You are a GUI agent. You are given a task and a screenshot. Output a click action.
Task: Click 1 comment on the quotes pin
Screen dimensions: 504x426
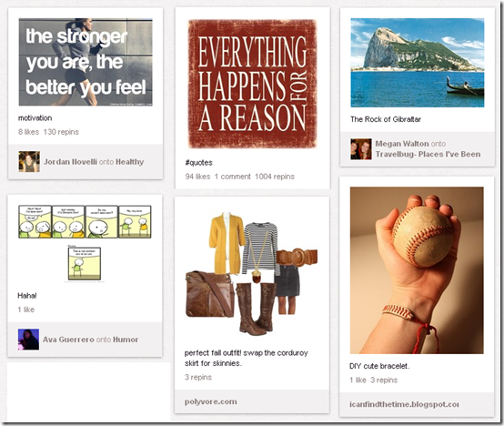tap(232, 177)
